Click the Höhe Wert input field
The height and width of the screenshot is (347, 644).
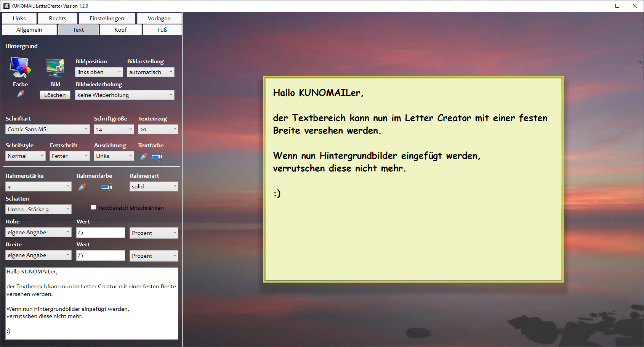pos(101,233)
